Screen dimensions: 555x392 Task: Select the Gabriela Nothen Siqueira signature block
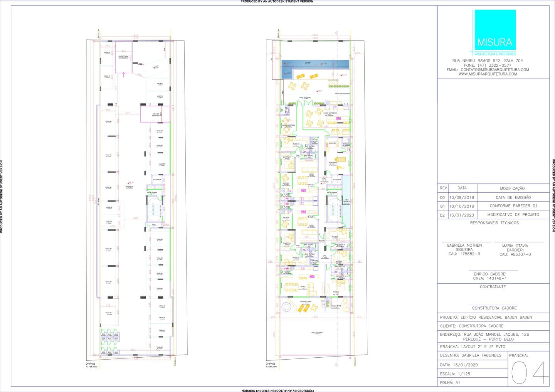click(x=464, y=249)
